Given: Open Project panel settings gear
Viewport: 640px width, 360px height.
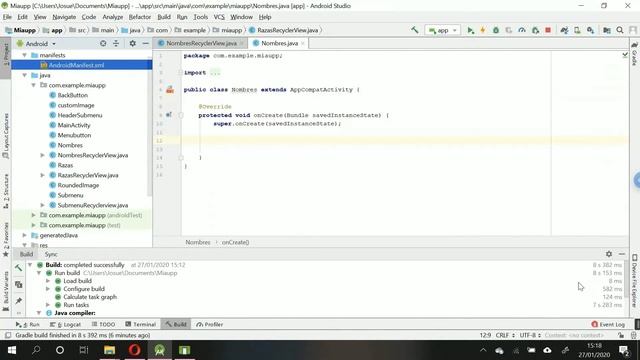Looking at the screenshot, I should point(133,43).
